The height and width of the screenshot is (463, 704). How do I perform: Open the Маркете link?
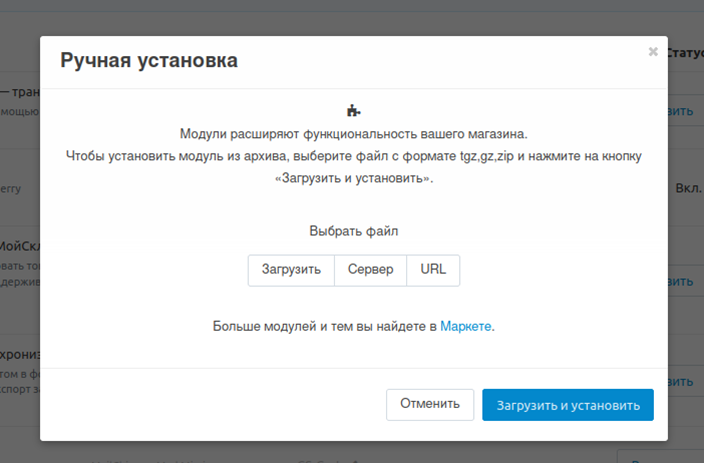[x=466, y=326]
